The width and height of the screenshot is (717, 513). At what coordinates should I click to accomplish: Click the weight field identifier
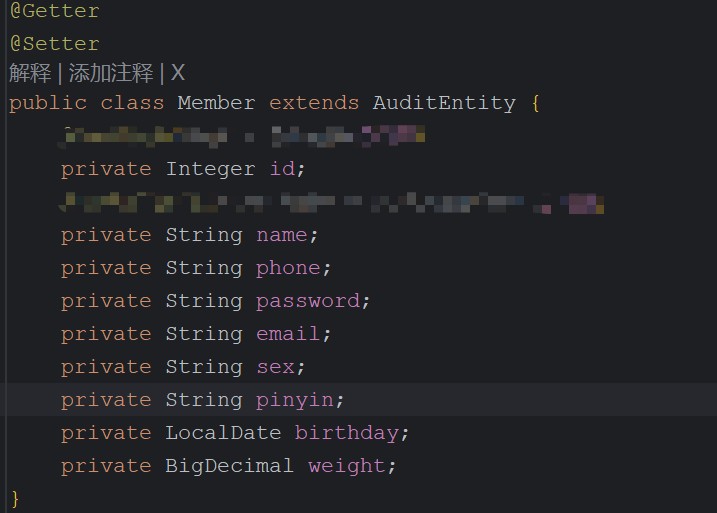[347, 466]
